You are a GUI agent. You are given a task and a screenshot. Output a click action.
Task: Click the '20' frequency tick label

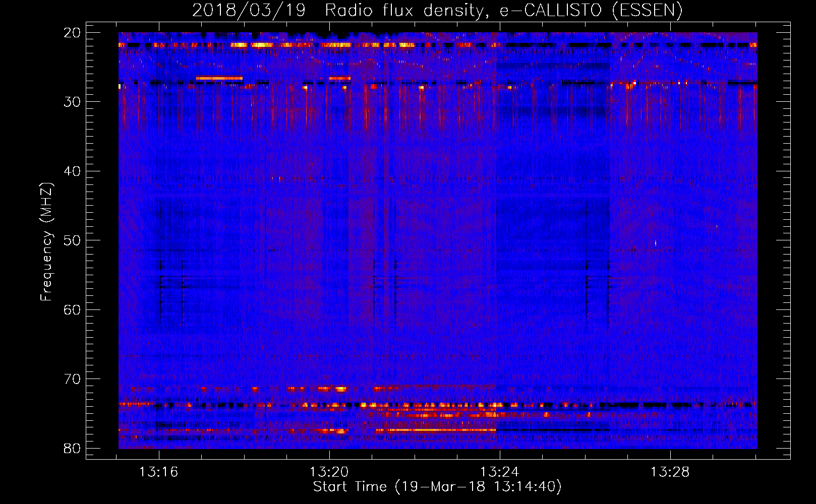click(x=73, y=33)
